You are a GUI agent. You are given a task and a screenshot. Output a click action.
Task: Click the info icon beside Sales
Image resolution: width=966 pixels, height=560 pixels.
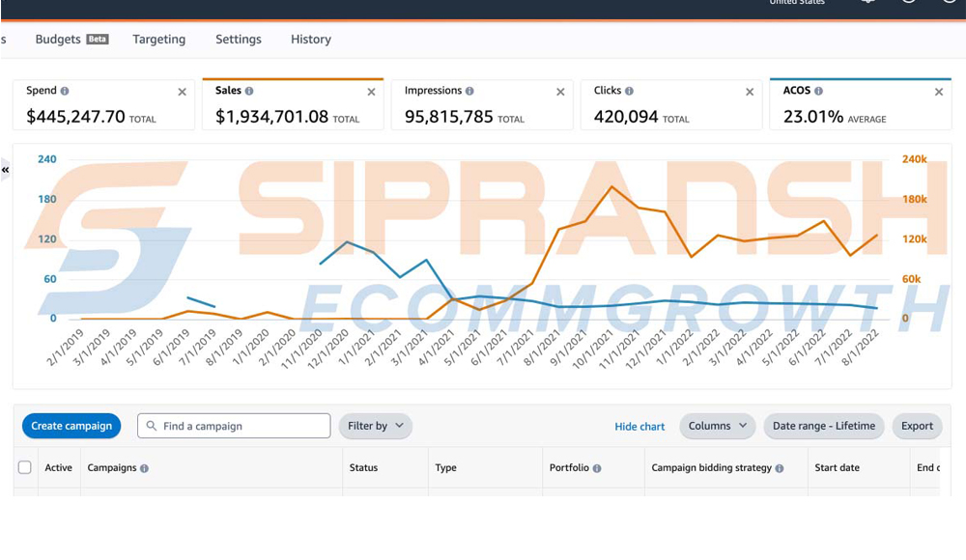pos(249,91)
